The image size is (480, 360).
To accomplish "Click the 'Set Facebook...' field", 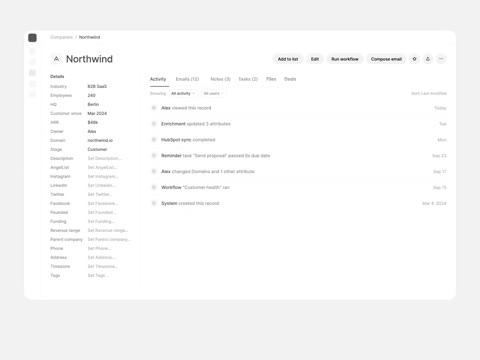I will (x=103, y=203).
